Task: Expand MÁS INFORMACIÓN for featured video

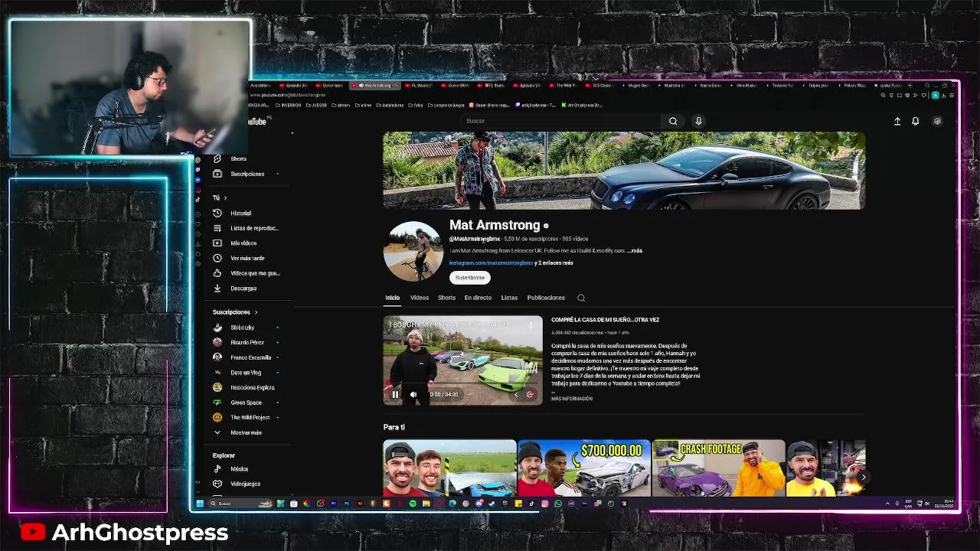Action: tap(572, 399)
